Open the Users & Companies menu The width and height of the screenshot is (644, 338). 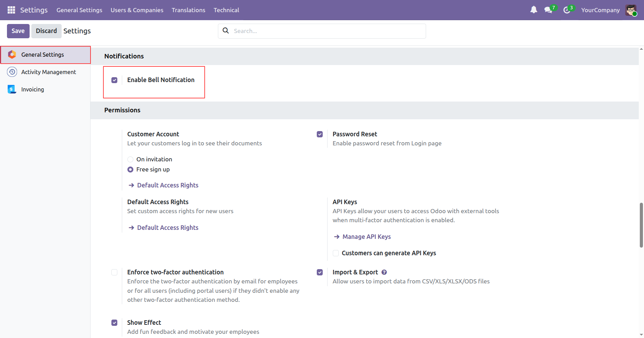(137, 10)
